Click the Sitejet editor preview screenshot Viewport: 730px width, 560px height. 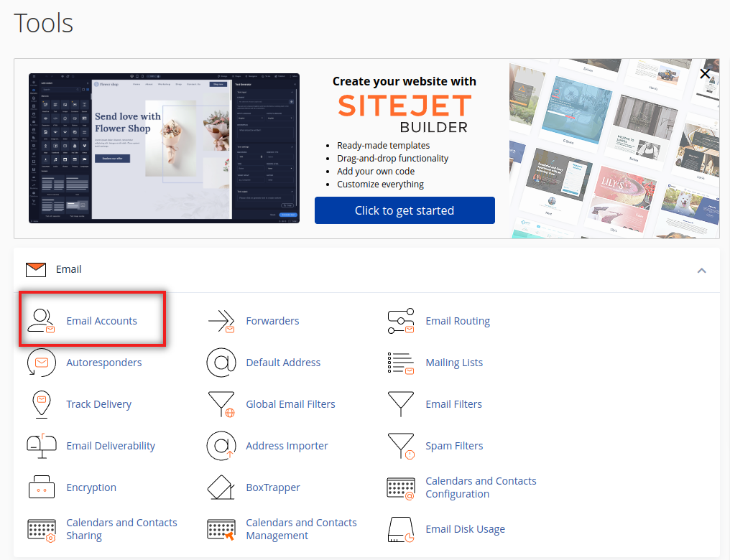tap(164, 148)
